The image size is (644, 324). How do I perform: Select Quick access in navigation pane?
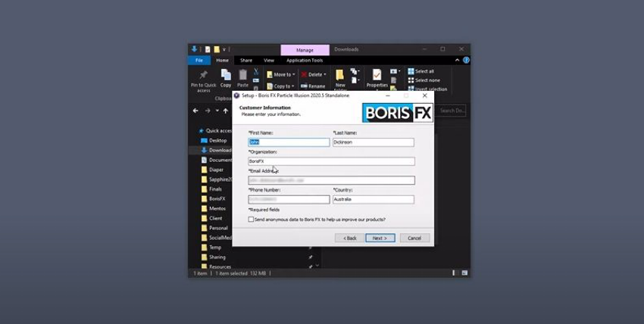pos(215,131)
